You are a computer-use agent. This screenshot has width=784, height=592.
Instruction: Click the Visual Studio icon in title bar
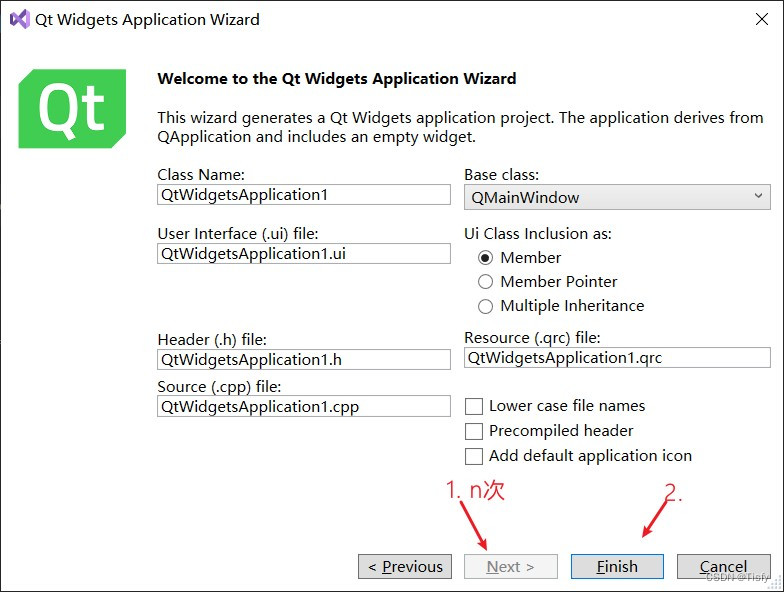pos(20,20)
